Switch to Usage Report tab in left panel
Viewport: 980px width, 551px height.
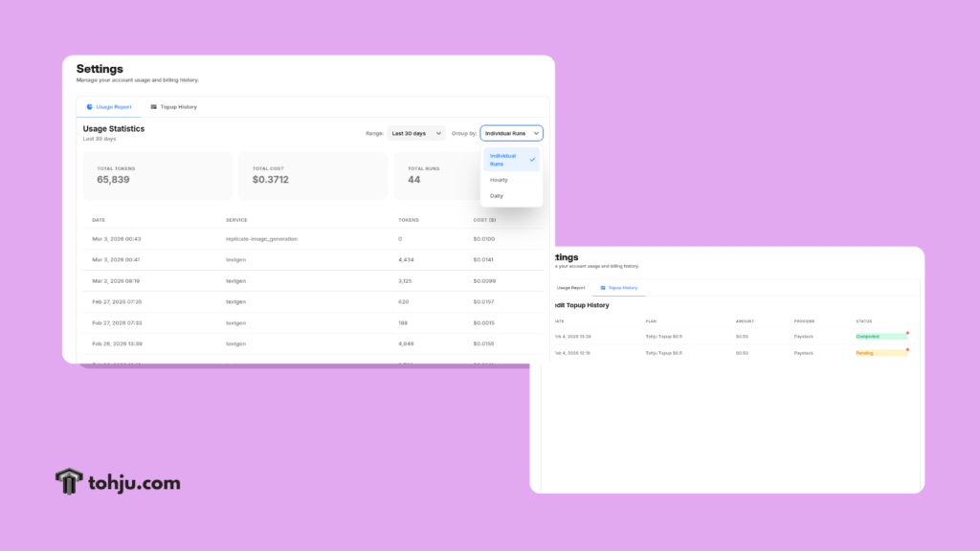point(109,107)
